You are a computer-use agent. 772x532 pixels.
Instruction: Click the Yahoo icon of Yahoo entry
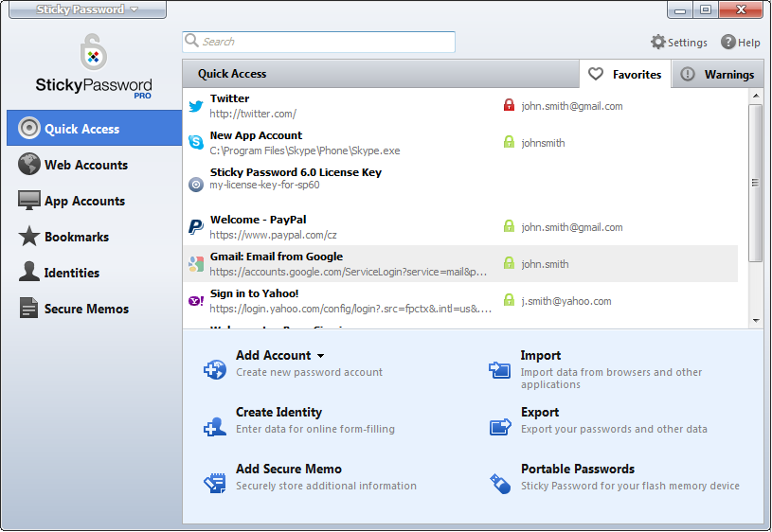click(196, 301)
